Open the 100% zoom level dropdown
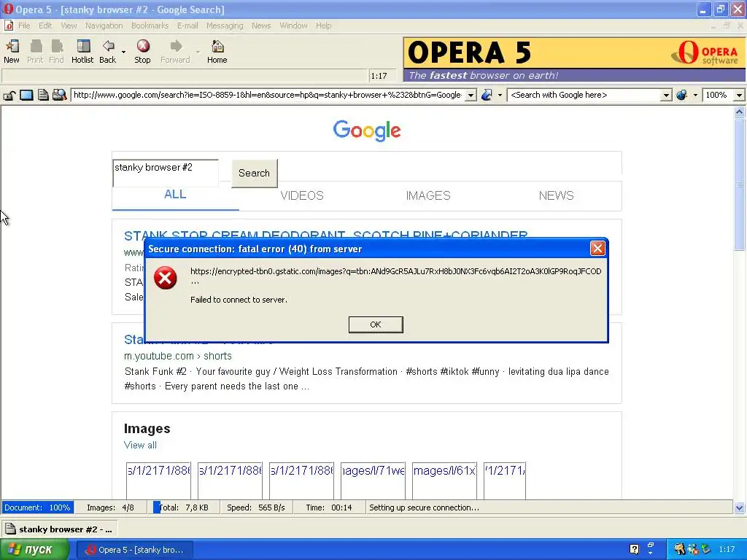The width and height of the screenshot is (747, 560). pyautogui.click(x=739, y=96)
